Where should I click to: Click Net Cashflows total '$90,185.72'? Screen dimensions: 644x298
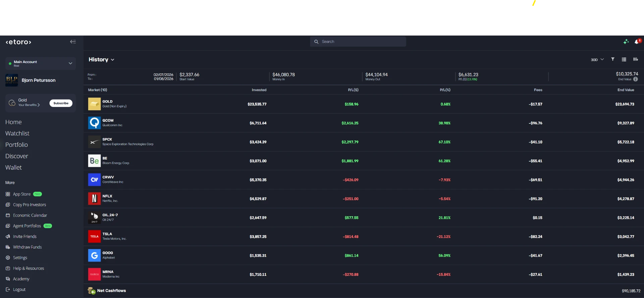tap(631, 291)
